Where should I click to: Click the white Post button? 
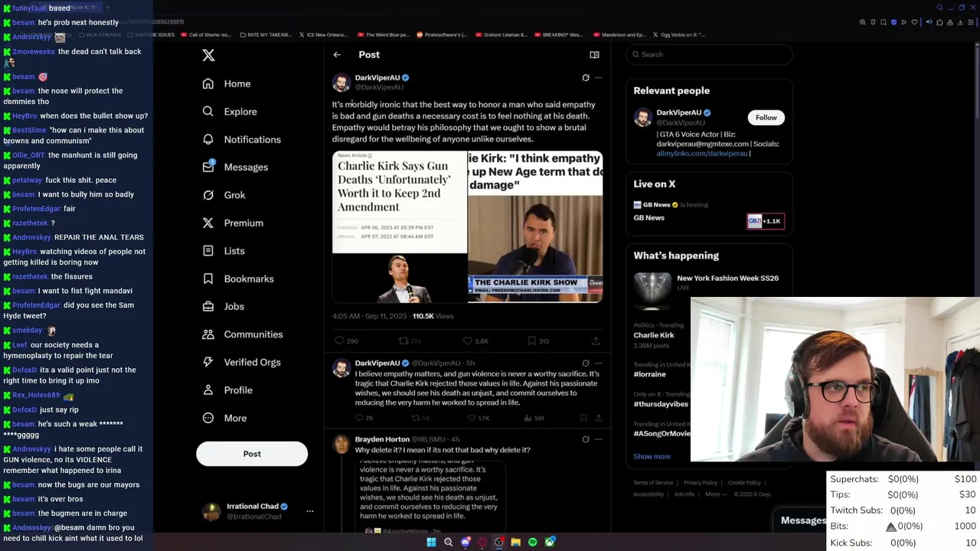252,454
